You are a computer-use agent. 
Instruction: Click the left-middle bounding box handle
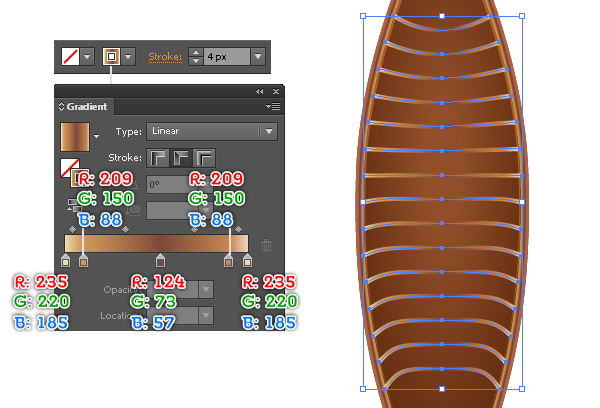(x=363, y=202)
